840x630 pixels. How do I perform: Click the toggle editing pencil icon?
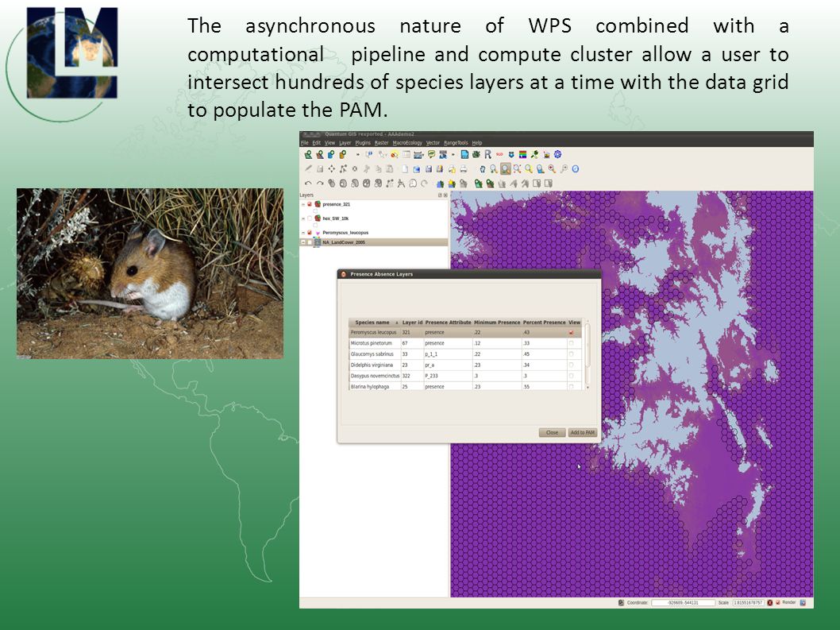[x=308, y=169]
